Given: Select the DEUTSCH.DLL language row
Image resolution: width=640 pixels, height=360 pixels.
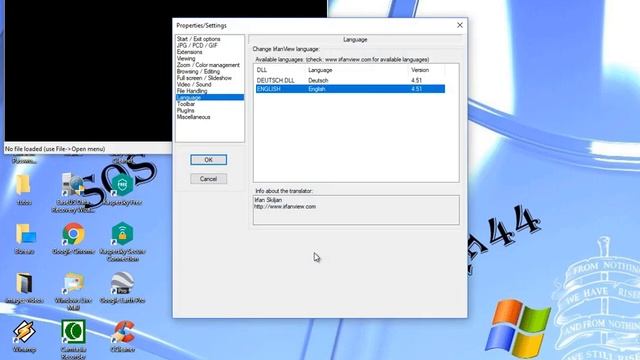Looking at the screenshot, I should point(350,80).
